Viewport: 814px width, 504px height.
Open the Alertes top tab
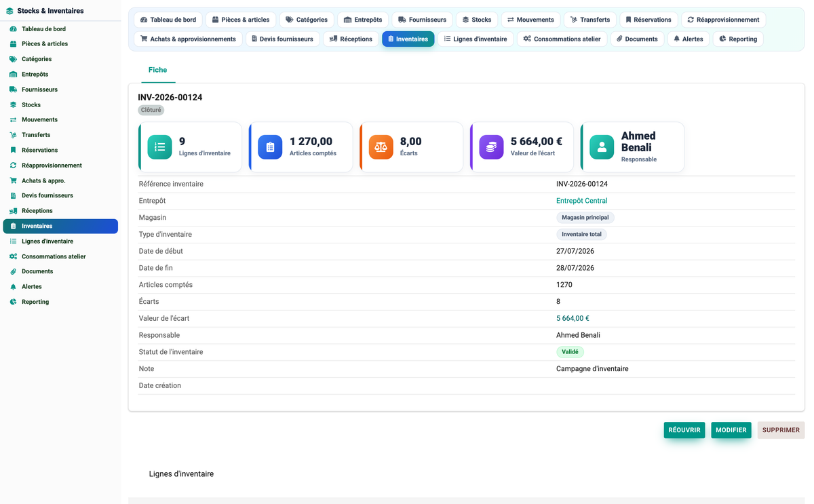689,39
